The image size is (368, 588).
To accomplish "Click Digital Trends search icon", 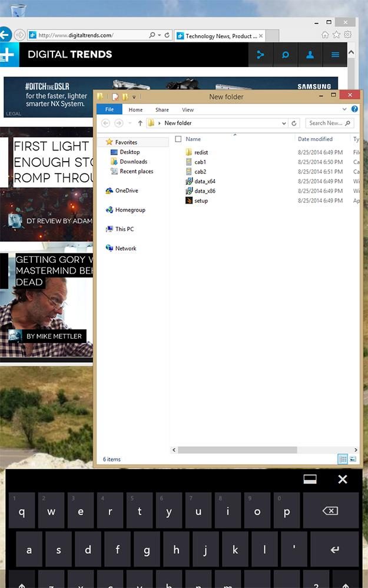I will click(286, 55).
